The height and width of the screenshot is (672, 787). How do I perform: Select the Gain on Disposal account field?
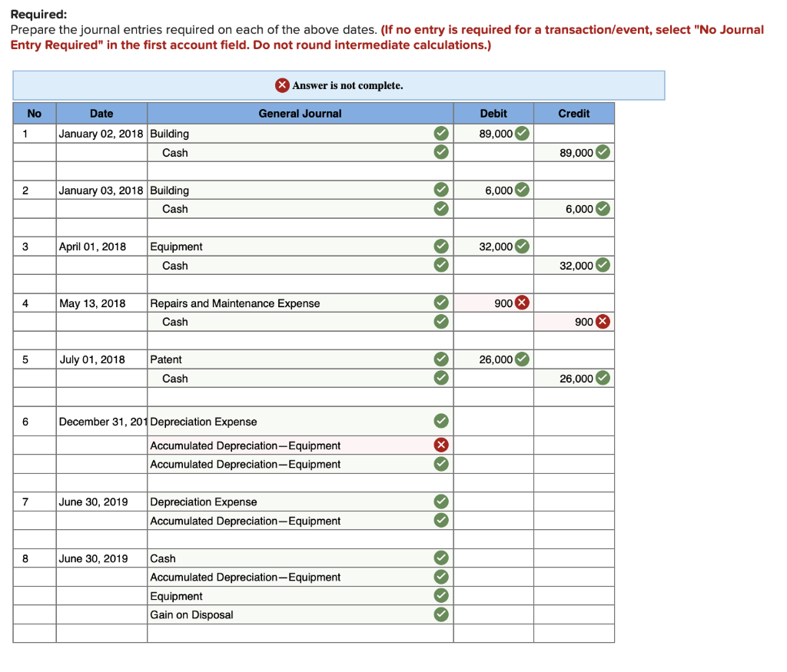(x=301, y=614)
